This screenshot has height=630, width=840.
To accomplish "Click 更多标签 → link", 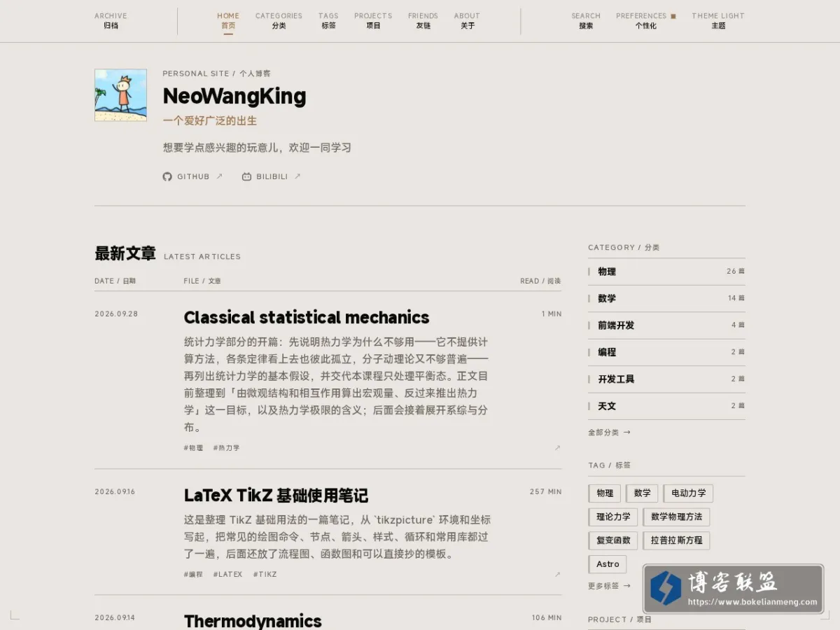I will (609, 586).
